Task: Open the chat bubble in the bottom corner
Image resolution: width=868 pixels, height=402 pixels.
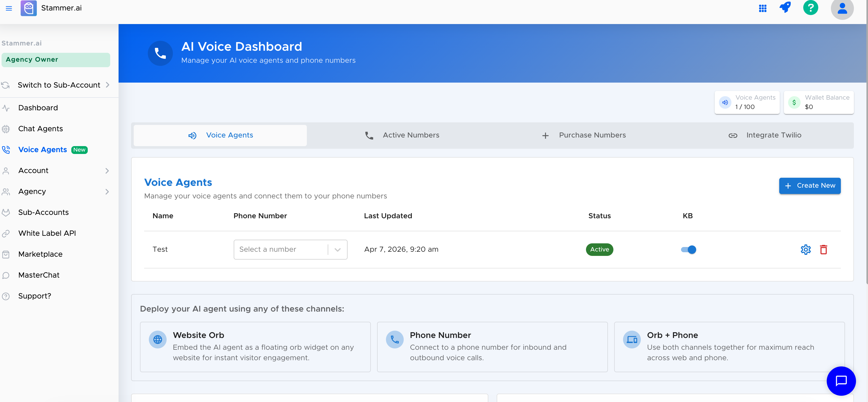Action: [x=841, y=381]
